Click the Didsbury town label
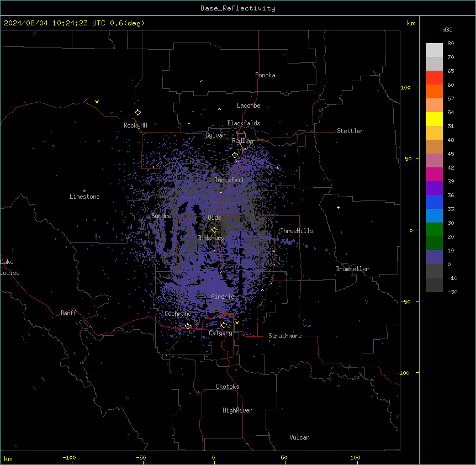The height and width of the screenshot is (465, 476). (211, 238)
